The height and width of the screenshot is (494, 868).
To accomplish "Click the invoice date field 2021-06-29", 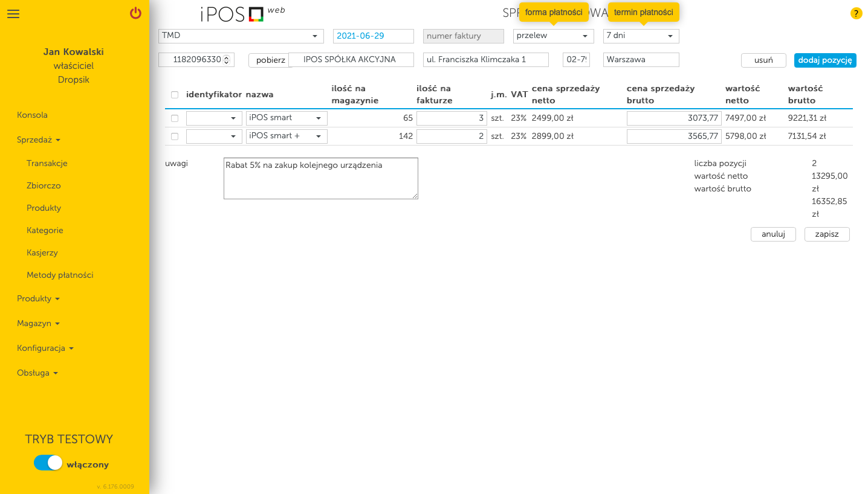I will click(373, 36).
